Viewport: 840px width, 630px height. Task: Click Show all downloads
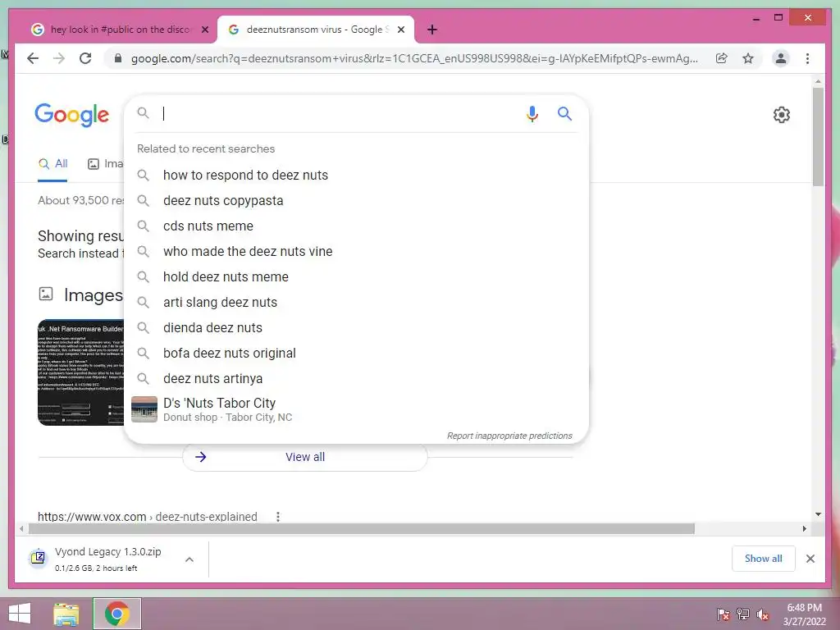pyautogui.click(x=764, y=559)
